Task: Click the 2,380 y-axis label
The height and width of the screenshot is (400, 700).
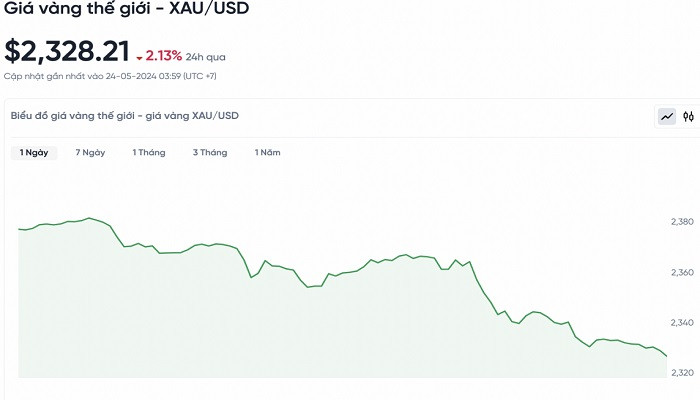Action: (680, 222)
